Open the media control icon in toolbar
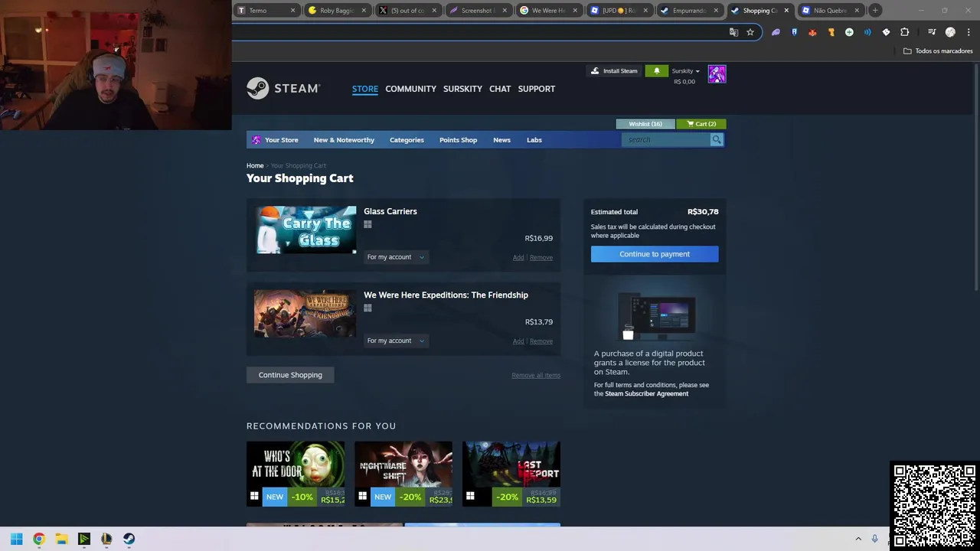 click(932, 32)
